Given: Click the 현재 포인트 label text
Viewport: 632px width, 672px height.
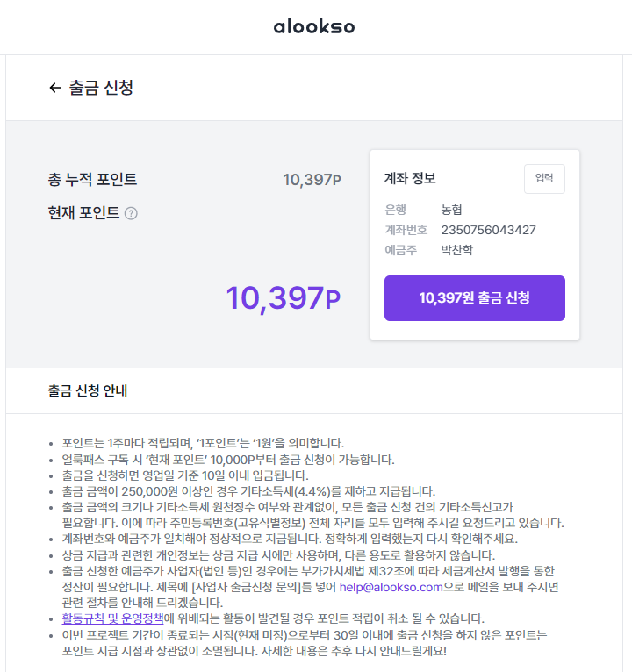Looking at the screenshot, I should point(83,213).
